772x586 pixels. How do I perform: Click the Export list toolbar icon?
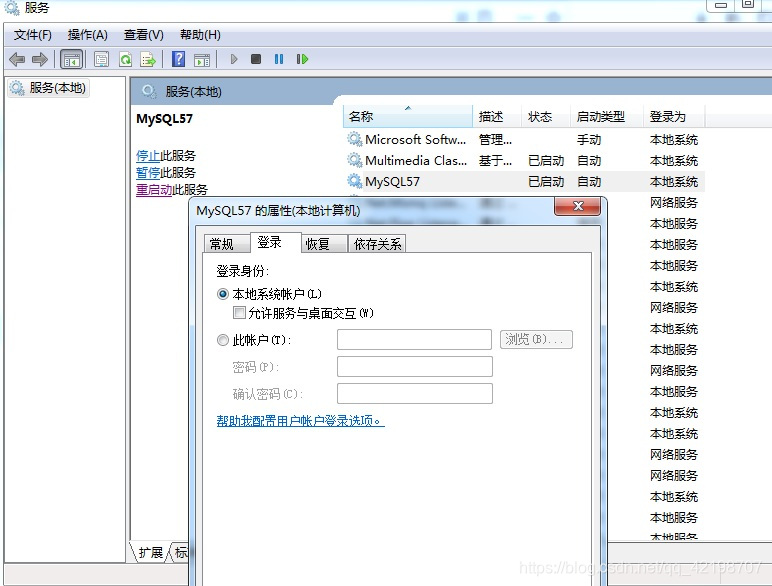148,60
